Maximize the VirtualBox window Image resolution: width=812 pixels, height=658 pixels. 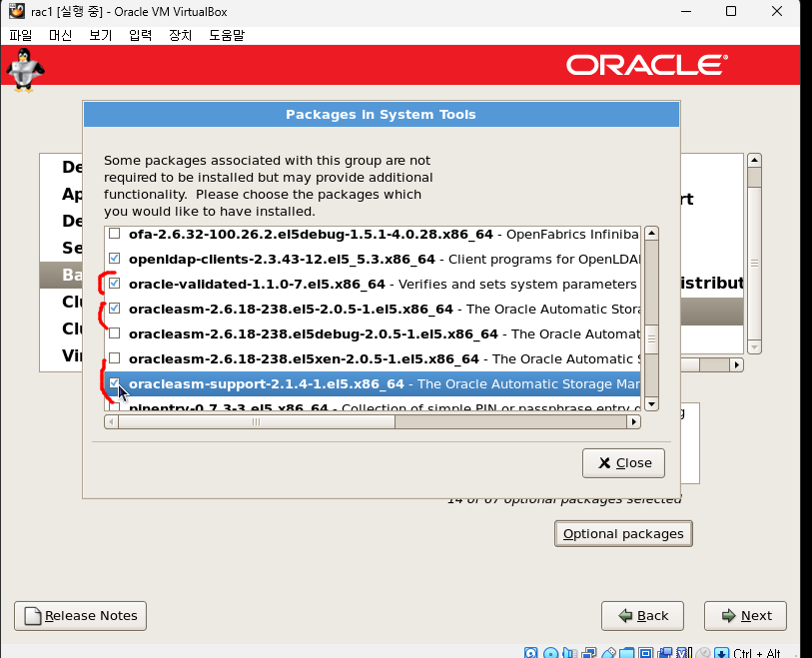pyautogui.click(x=731, y=11)
